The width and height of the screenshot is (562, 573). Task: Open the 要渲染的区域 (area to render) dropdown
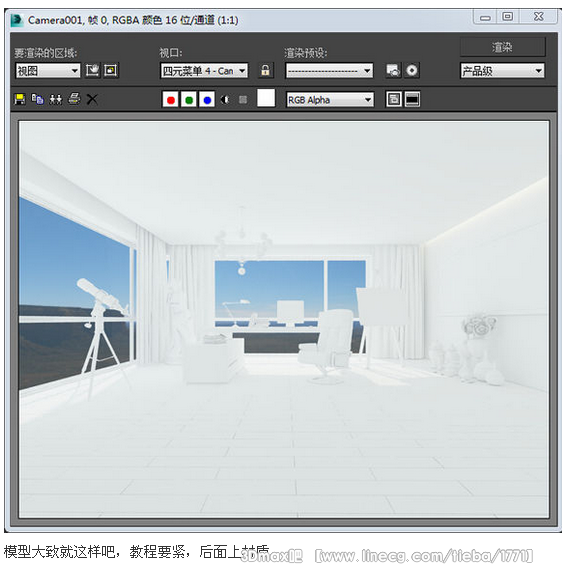(x=48, y=71)
